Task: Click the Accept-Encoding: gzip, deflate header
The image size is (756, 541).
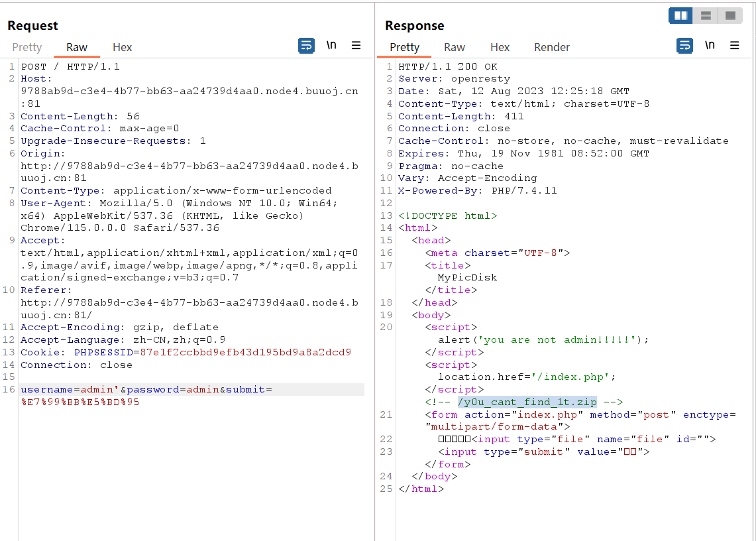Action: [x=119, y=328]
